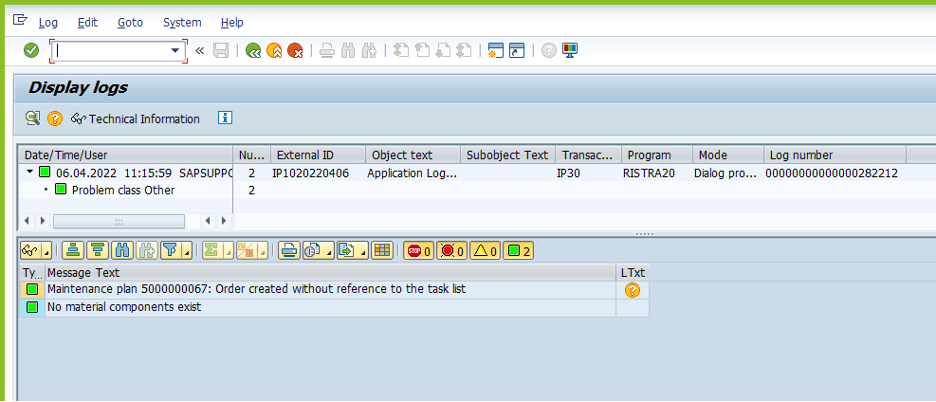Click the orange Exit icon
Image resolution: width=936 pixels, height=402 pixels.
[x=274, y=50]
